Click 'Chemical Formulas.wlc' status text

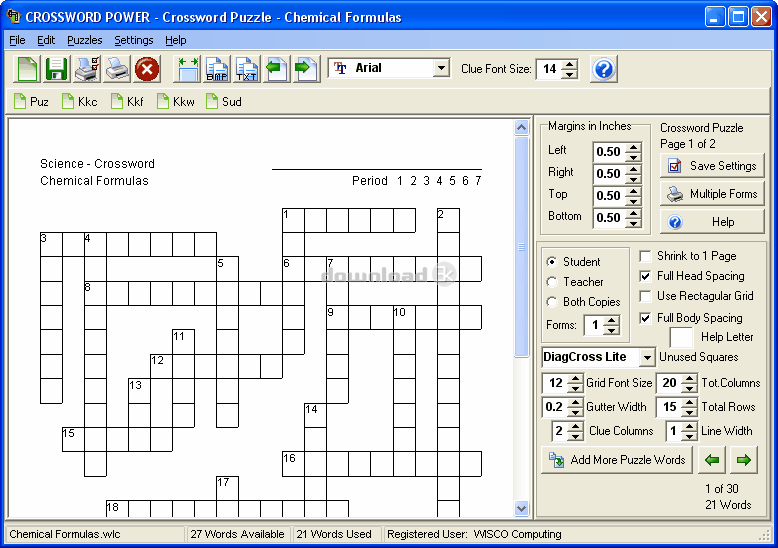click(x=65, y=534)
